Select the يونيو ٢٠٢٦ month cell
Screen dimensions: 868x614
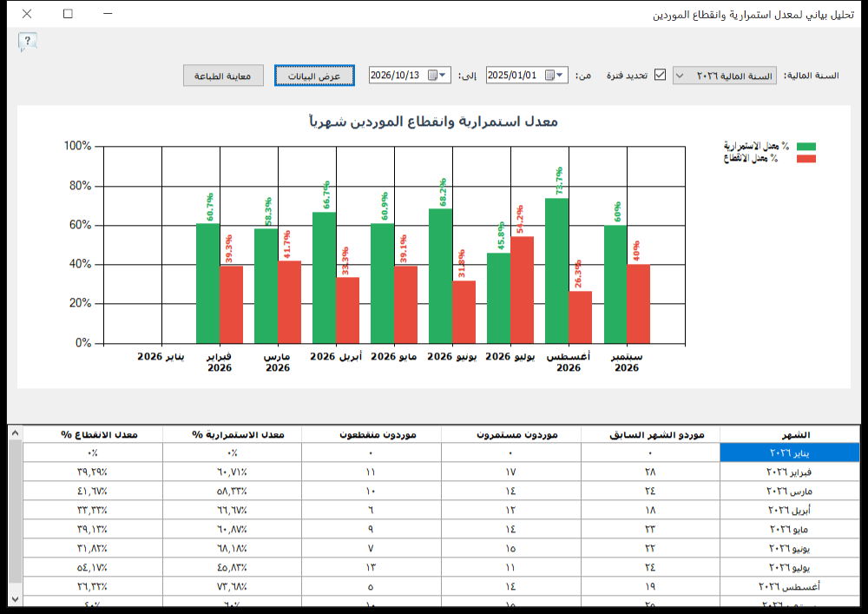[789, 548]
